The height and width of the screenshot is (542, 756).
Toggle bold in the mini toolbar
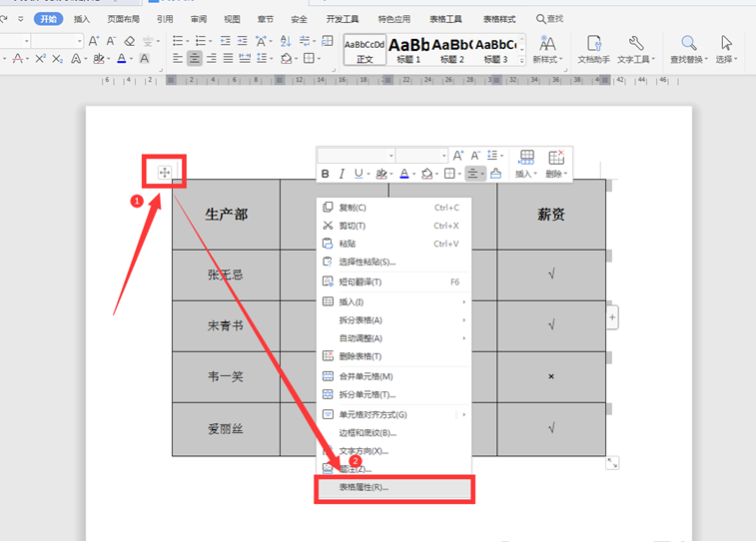[326, 174]
